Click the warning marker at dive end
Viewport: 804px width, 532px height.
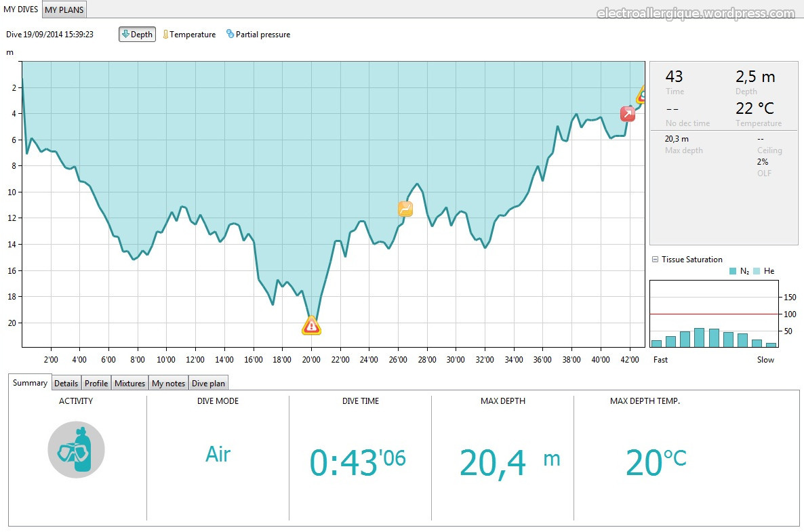pyautogui.click(x=641, y=96)
